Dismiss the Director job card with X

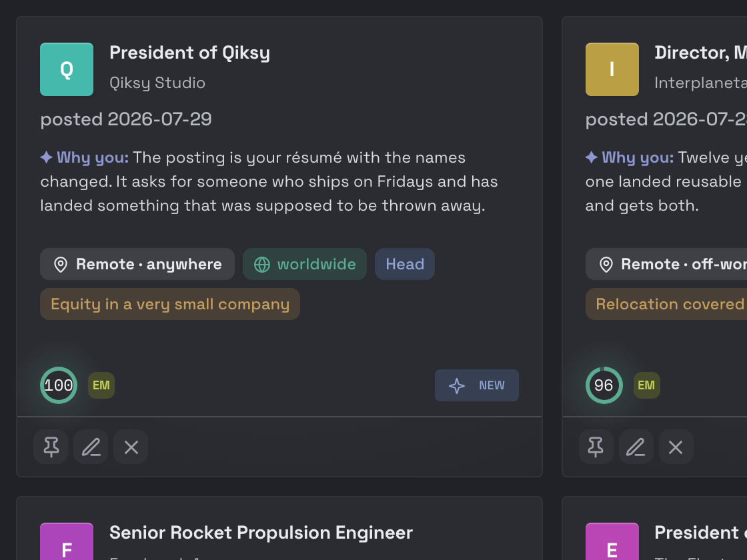676,447
